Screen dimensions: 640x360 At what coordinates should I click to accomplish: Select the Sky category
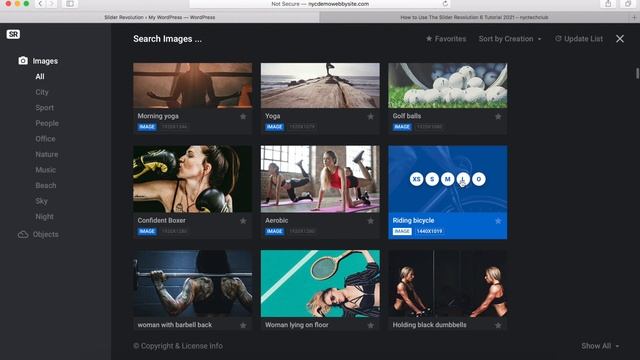(x=41, y=201)
